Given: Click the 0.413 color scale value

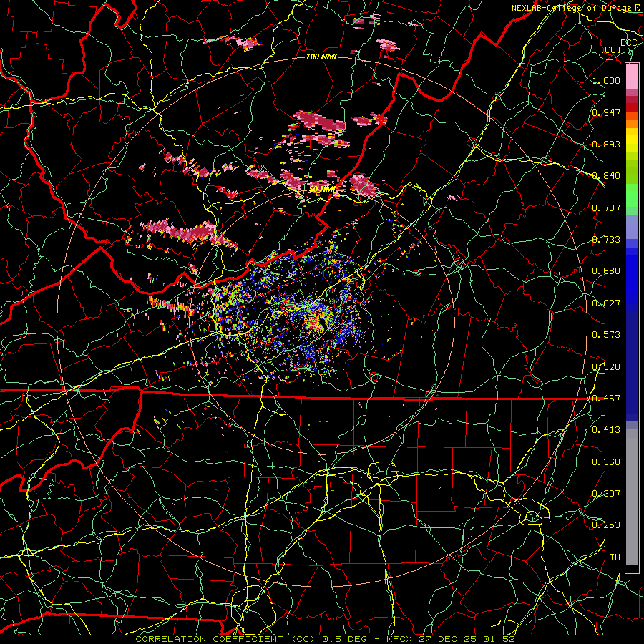Looking at the screenshot, I should click(606, 430).
